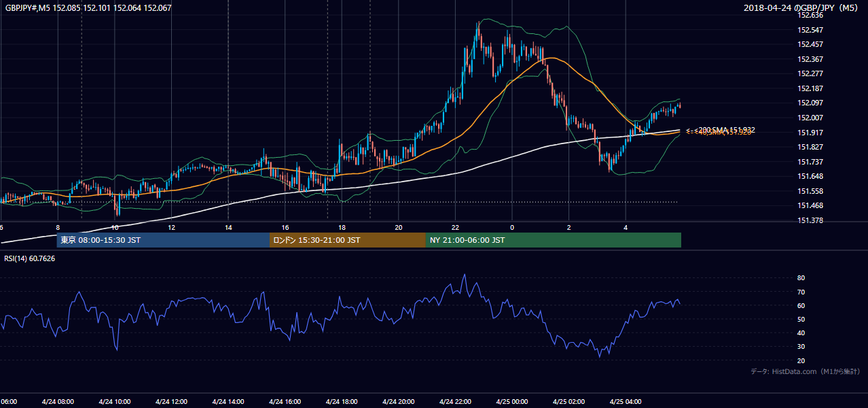The image size is (868, 408).
Task: Click the RSI scale value 50
Action: (801, 319)
